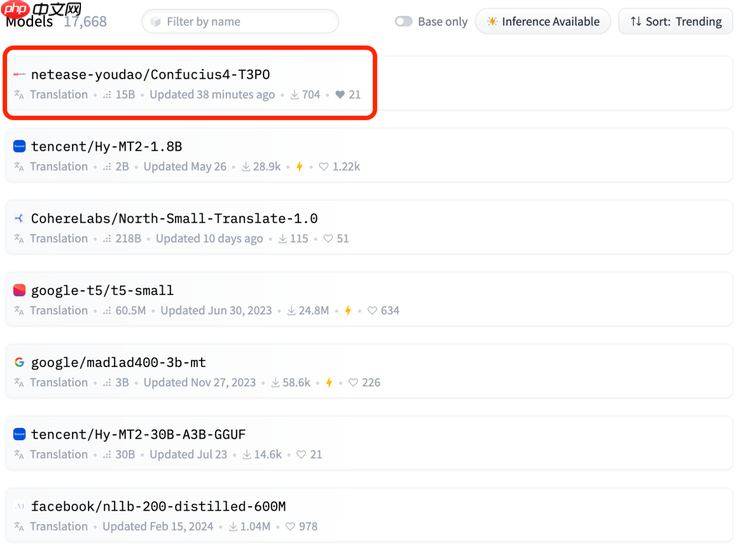Click Meta avatar on nllb-200-distilled-600M
750x552 pixels.
pyautogui.click(x=19, y=506)
